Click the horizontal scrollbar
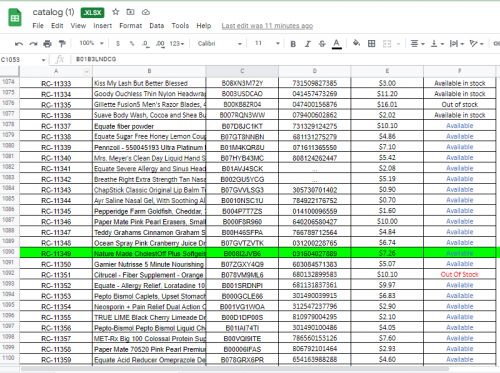The height and width of the screenshot is (373, 500). [x=234, y=369]
